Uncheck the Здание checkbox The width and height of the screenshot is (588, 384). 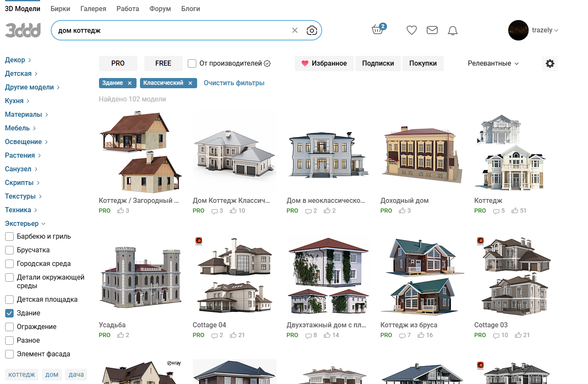(x=9, y=313)
